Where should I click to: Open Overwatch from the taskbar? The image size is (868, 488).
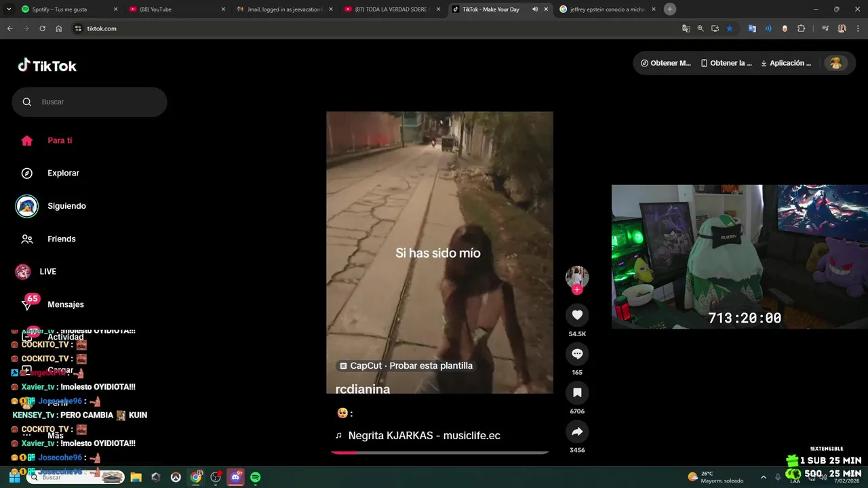[176, 477]
